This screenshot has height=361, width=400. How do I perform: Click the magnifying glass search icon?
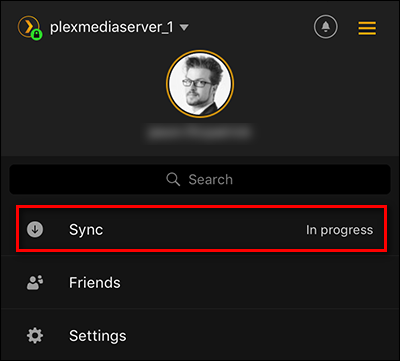(173, 180)
